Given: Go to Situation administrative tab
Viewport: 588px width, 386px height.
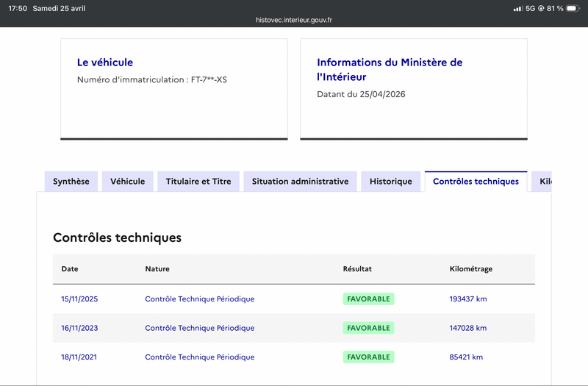Looking at the screenshot, I should (300, 182).
